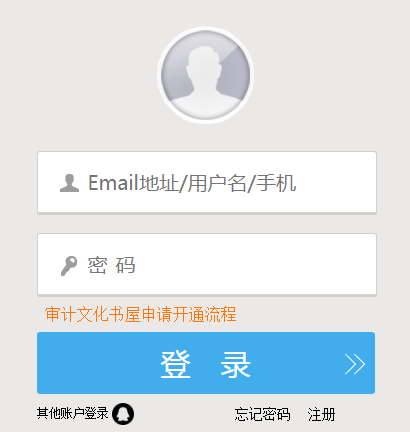Click the 登 character on the login button

(176, 364)
